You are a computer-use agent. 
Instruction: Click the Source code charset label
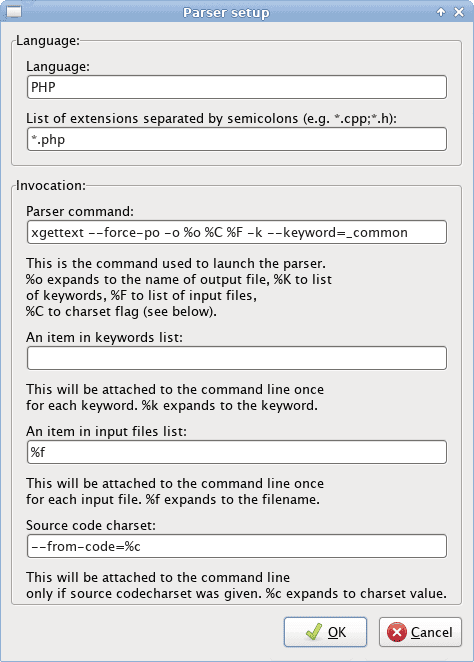(91, 525)
